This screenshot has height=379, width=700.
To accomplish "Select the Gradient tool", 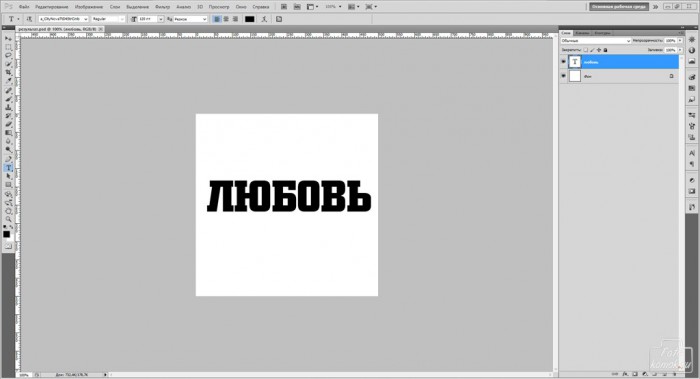I will click(8, 133).
